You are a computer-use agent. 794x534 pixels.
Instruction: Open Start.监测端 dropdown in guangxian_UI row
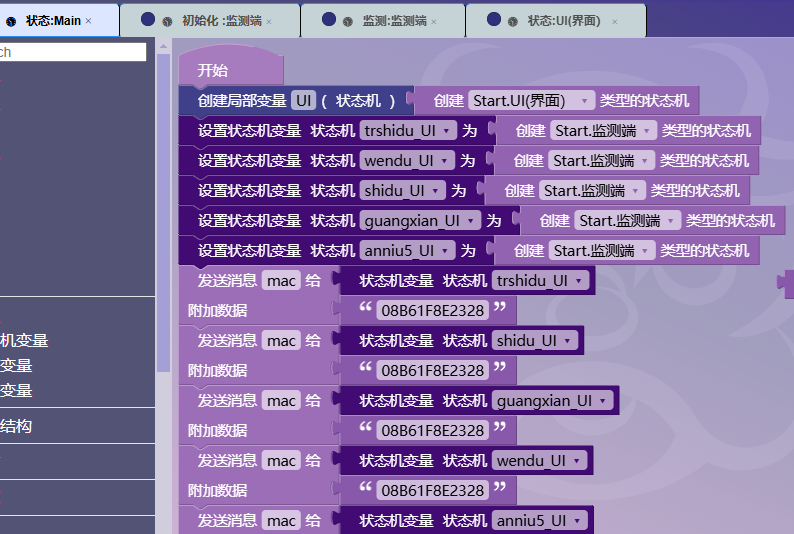(627, 221)
